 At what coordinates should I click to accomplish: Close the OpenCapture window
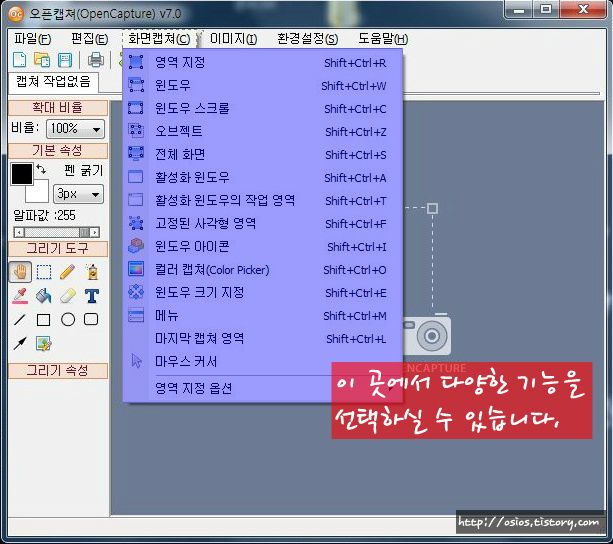(x=583, y=10)
